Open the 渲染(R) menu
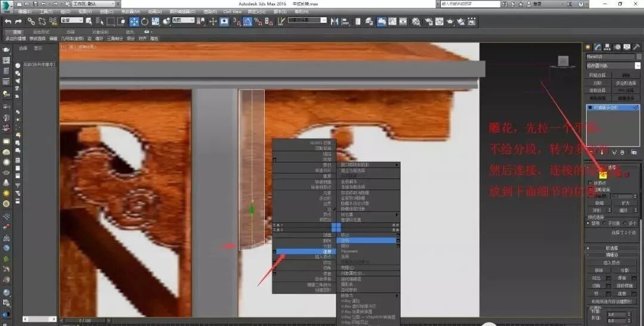This screenshot has height=326, width=644. 210,11
